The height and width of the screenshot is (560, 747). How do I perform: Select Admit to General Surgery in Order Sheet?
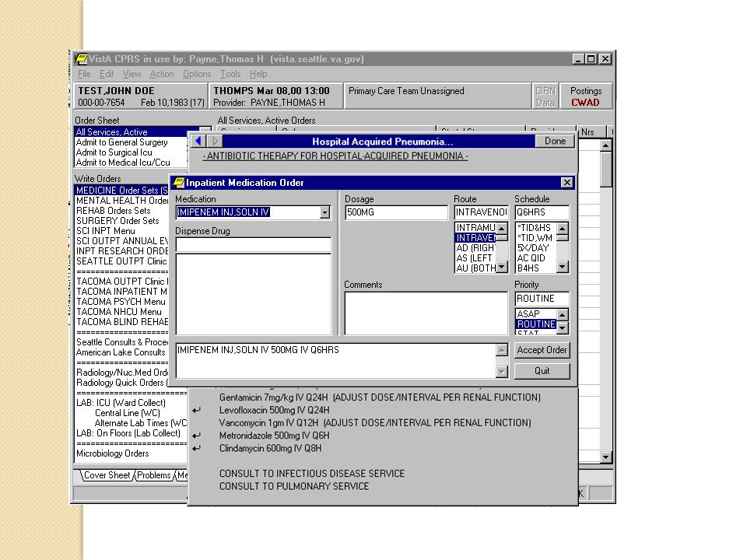click(122, 142)
